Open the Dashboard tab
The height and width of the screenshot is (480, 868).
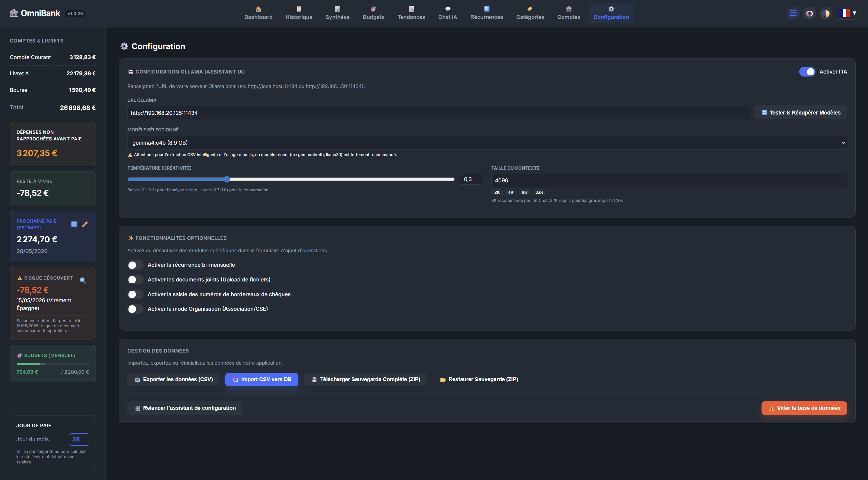coord(258,13)
